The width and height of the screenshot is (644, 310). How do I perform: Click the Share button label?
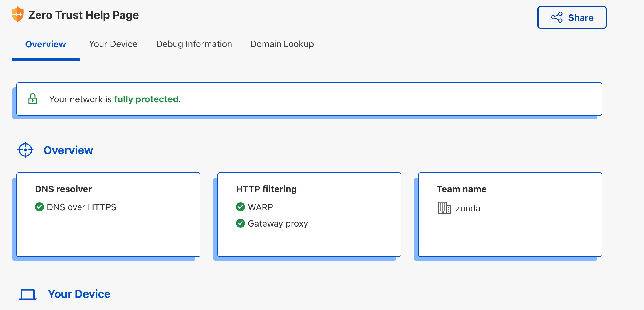pos(581,18)
